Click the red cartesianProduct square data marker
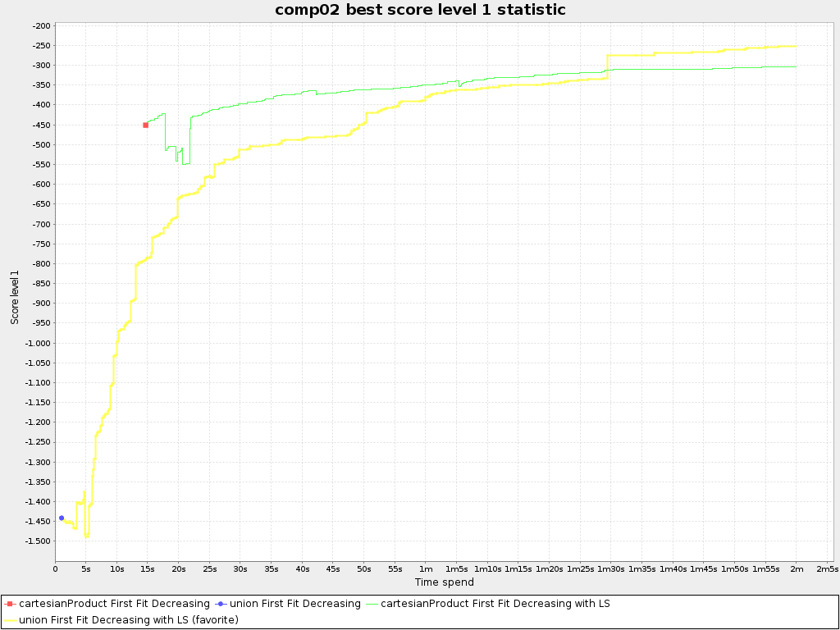The image size is (840, 630). coord(146,126)
